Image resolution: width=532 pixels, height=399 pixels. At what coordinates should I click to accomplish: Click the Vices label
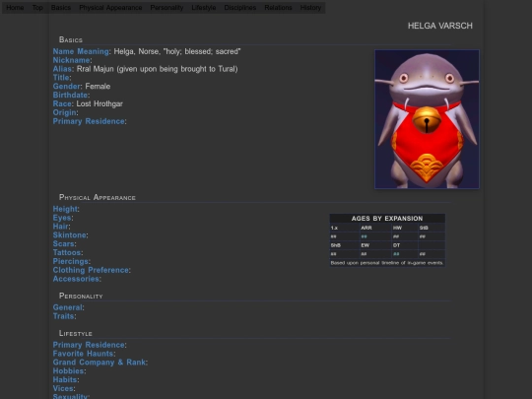[63, 388]
